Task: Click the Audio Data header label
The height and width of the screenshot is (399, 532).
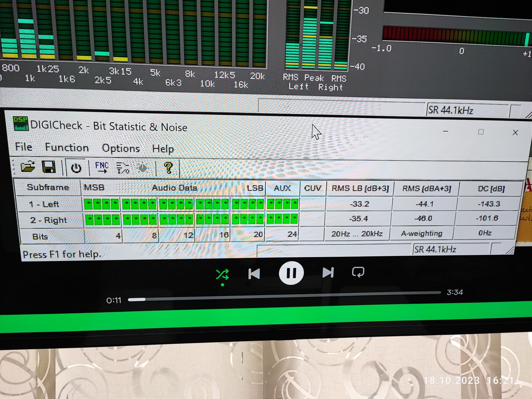Action: 174,188
